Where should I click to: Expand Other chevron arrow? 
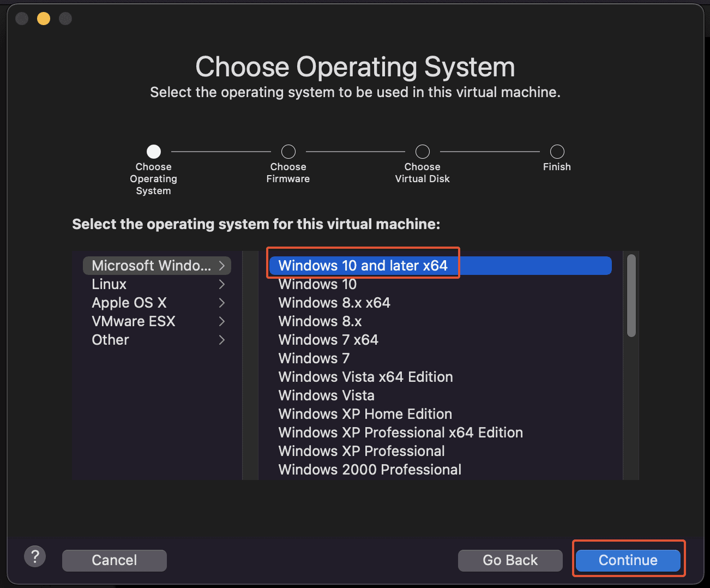click(222, 340)
